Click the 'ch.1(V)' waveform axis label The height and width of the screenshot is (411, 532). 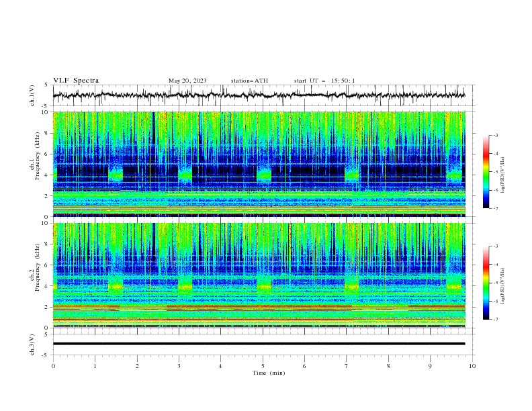[x=32, y=95]
